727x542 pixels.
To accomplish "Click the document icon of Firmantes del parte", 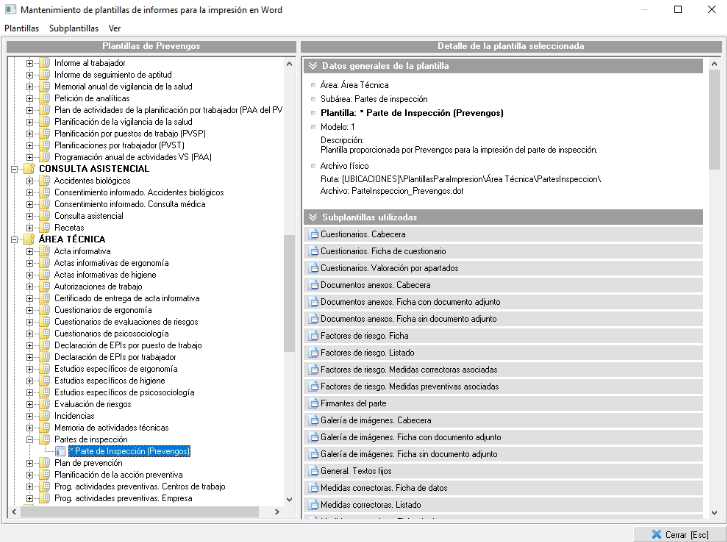I will tap(313, 402).
